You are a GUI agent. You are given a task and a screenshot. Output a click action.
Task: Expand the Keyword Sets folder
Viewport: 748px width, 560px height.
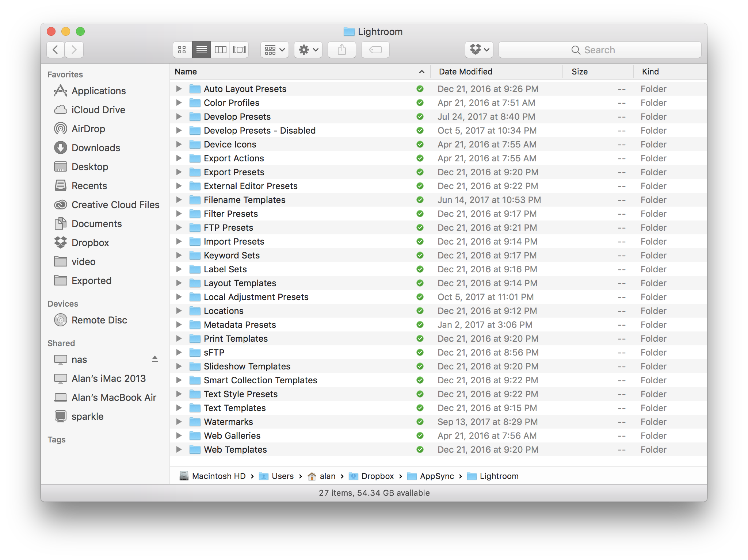tap(179, 255)
